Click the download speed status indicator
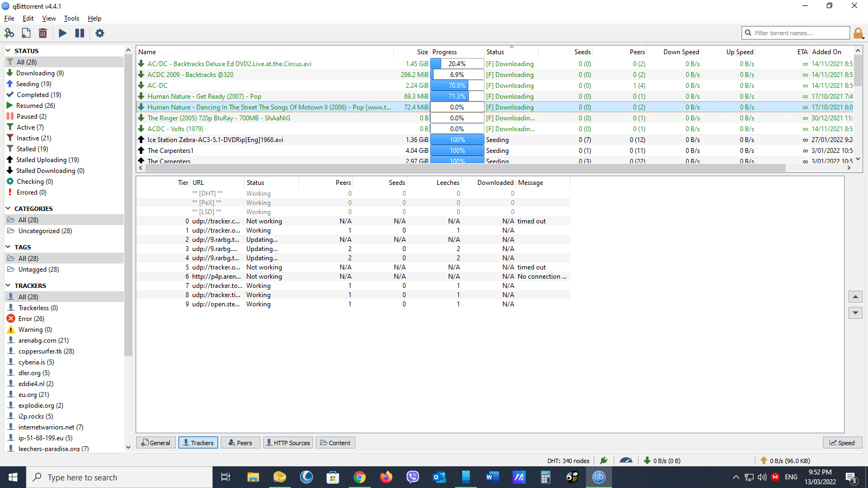 point(662,461)
